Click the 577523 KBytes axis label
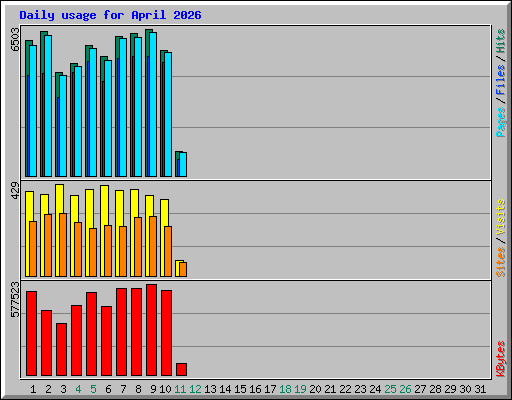 click(15, 299)
